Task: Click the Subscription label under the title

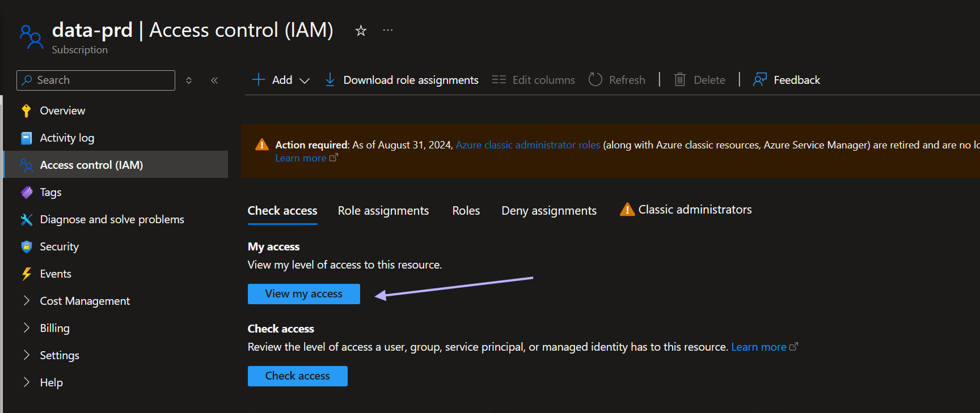Action: coord(80,50)
